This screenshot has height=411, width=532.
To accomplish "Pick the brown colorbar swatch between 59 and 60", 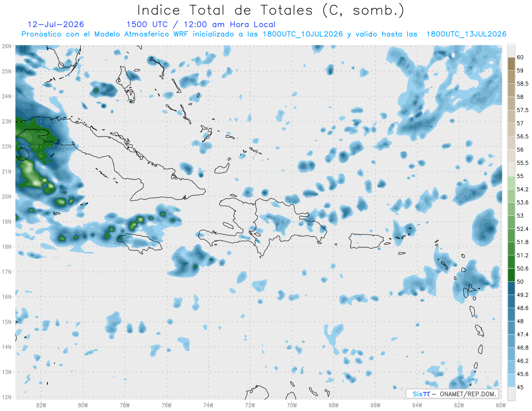I will pos(511,64).
